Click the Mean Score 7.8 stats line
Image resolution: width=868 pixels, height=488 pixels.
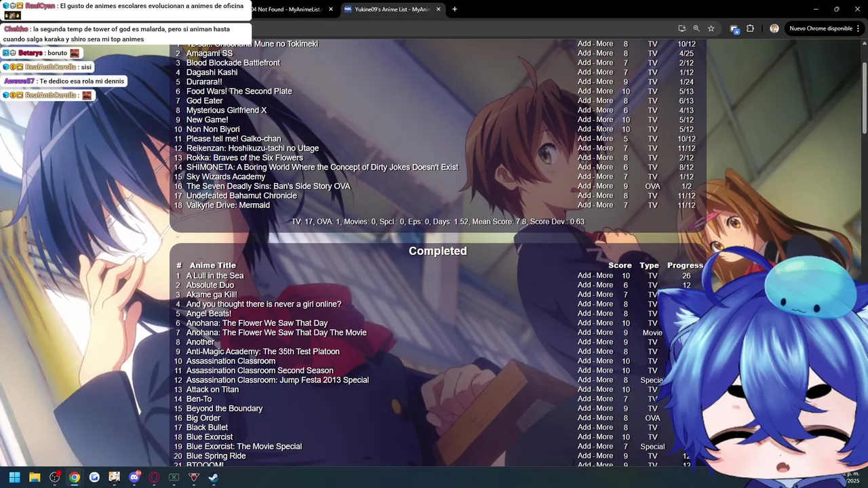tap(438, 222)
